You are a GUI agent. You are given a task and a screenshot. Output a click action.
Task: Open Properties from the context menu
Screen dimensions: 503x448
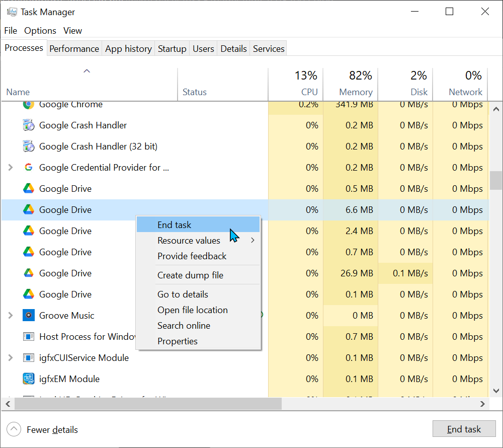click(198, 341)
